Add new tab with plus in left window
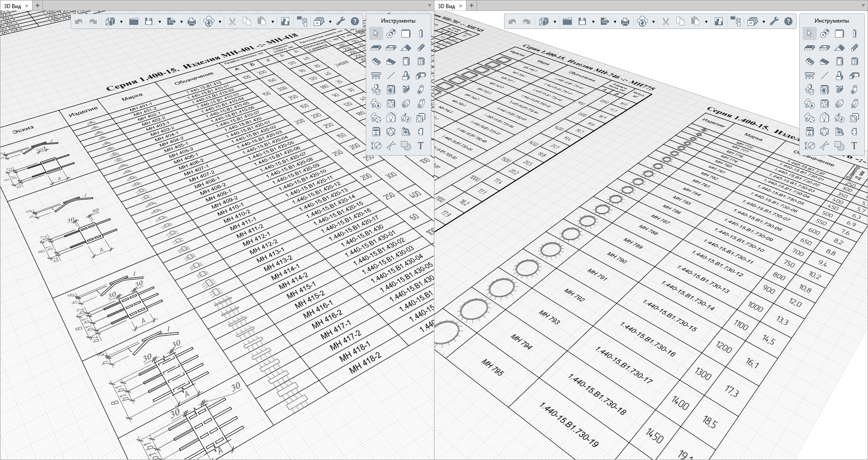This screenshot has height=460, width=868. (38, 5)
